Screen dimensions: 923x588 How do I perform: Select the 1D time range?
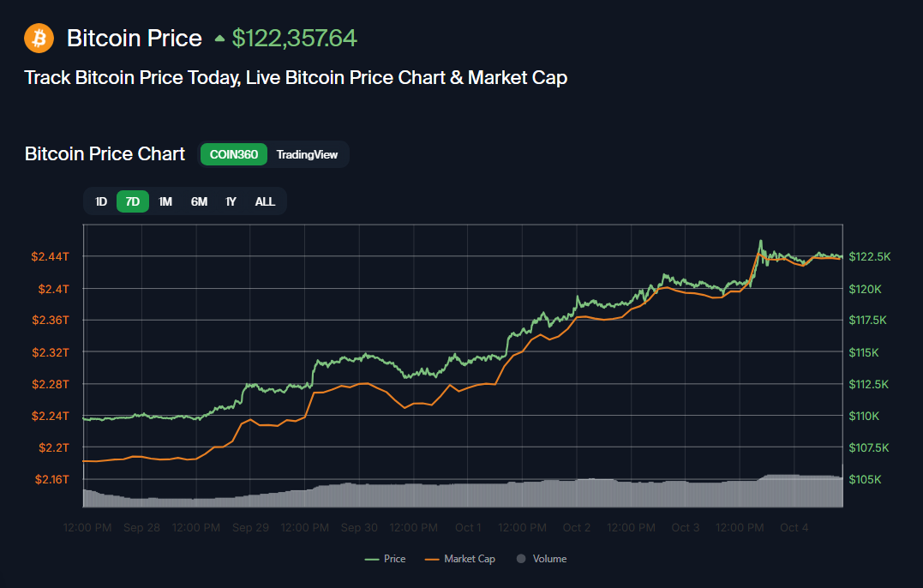point(101,201)
